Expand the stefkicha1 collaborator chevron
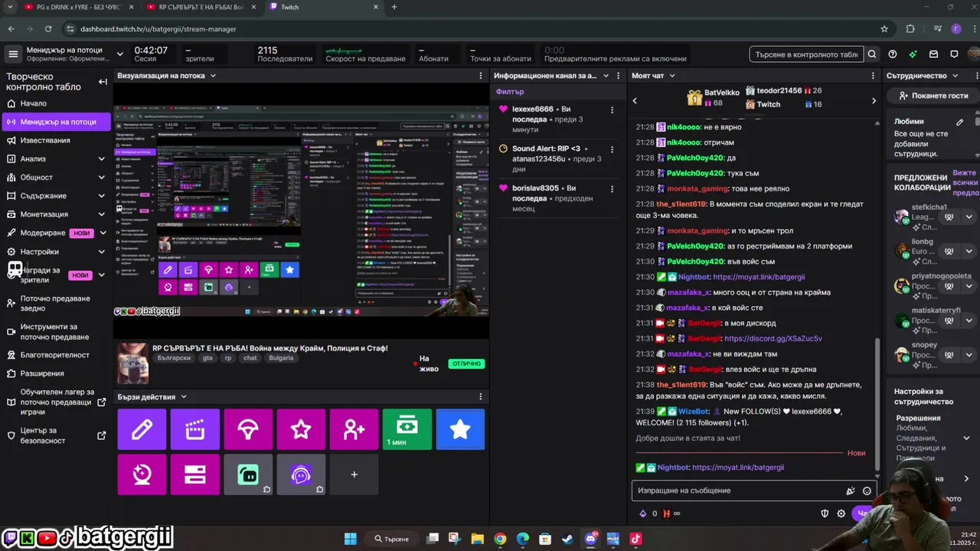The image size is (980, 551). 968,217
